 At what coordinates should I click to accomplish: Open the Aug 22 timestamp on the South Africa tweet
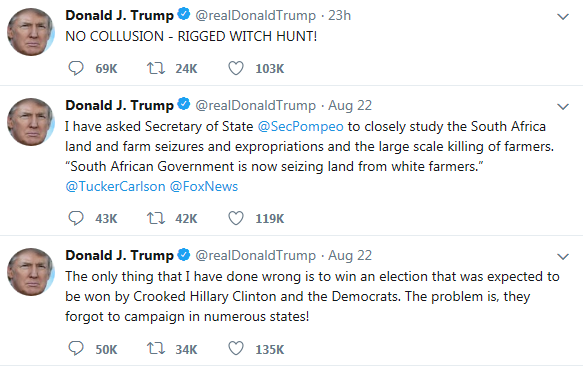pos(350,106)
